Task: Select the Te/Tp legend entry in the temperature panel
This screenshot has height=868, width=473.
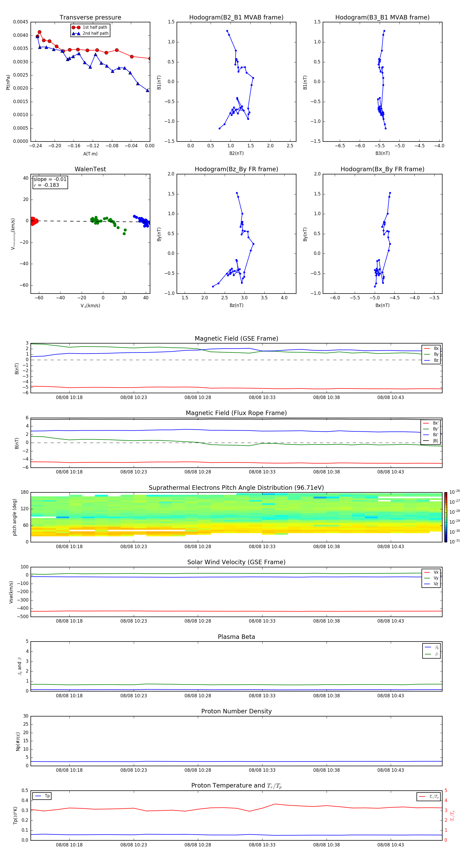Action: coord(429,796)
